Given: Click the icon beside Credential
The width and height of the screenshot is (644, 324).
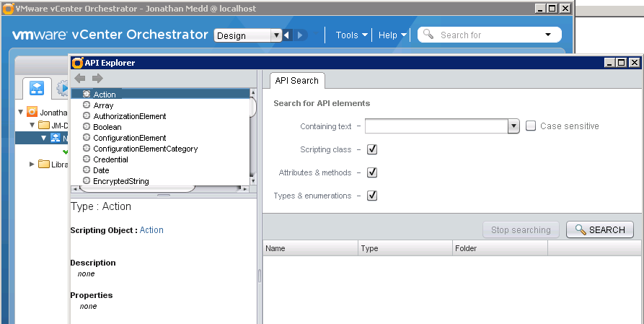Looking at the screenshot, I should pyautogui.click(x=87, y=159).
